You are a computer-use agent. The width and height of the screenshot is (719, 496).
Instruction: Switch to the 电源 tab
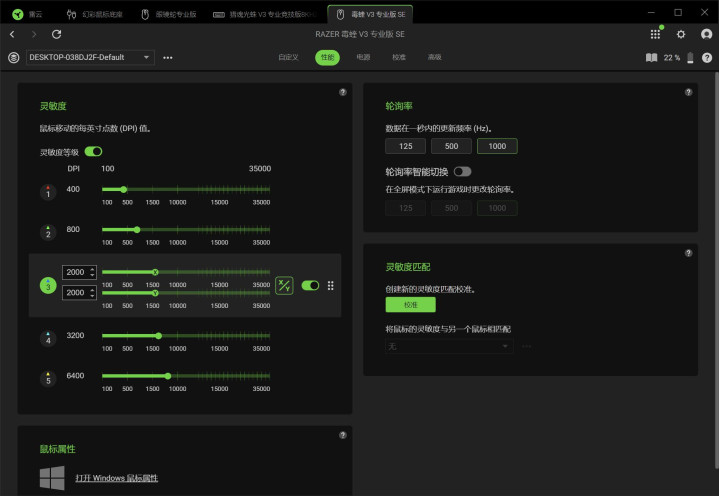(363, 58)
